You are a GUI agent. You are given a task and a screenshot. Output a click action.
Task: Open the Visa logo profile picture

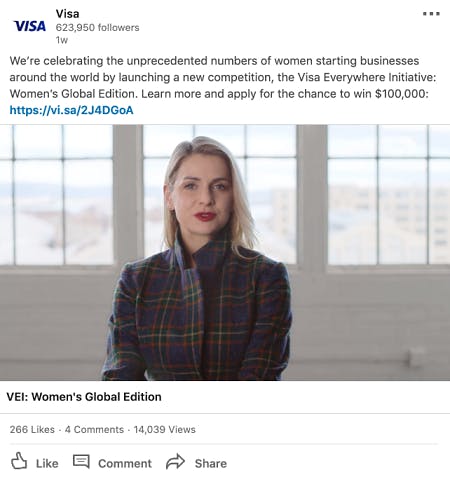point(30,26)
